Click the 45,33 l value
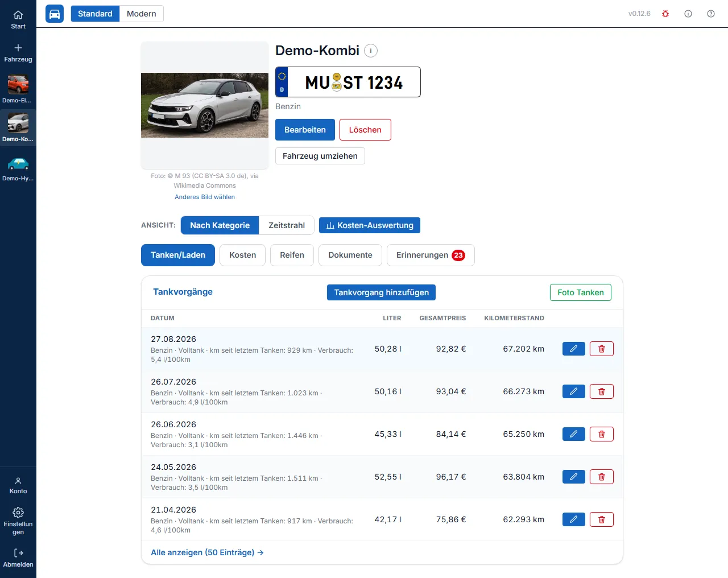 click(388, 434)
